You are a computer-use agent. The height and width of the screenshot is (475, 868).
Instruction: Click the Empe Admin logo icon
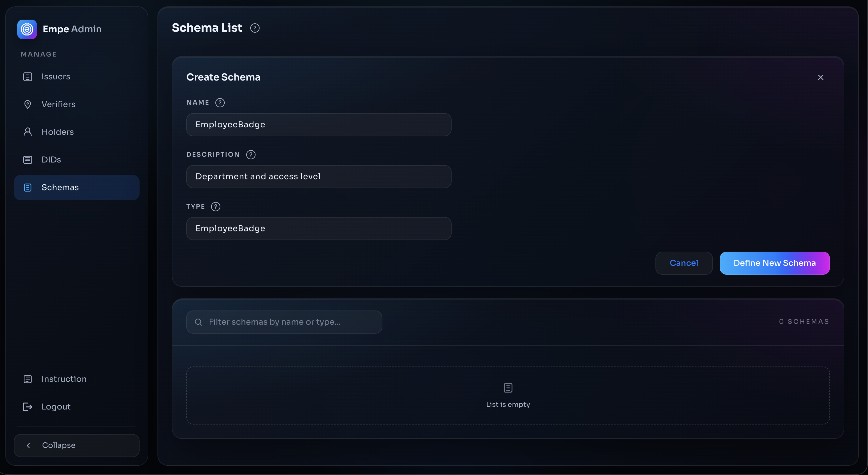(27, 29)
